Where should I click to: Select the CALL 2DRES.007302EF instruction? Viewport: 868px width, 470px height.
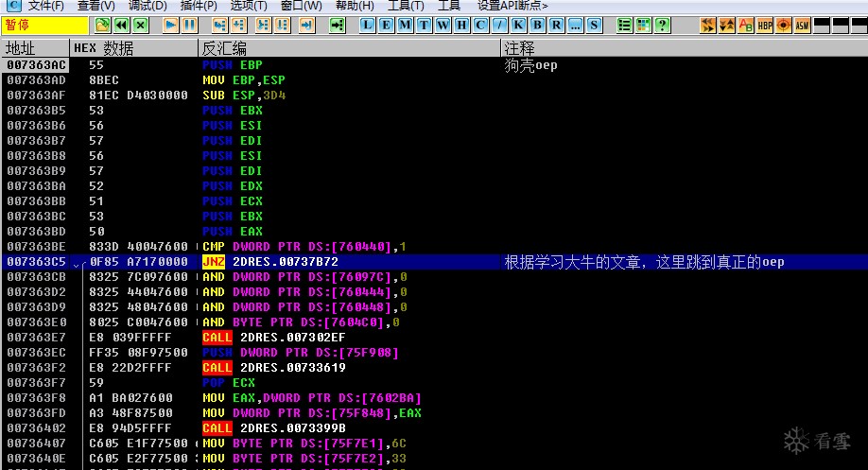click(274, 338)
